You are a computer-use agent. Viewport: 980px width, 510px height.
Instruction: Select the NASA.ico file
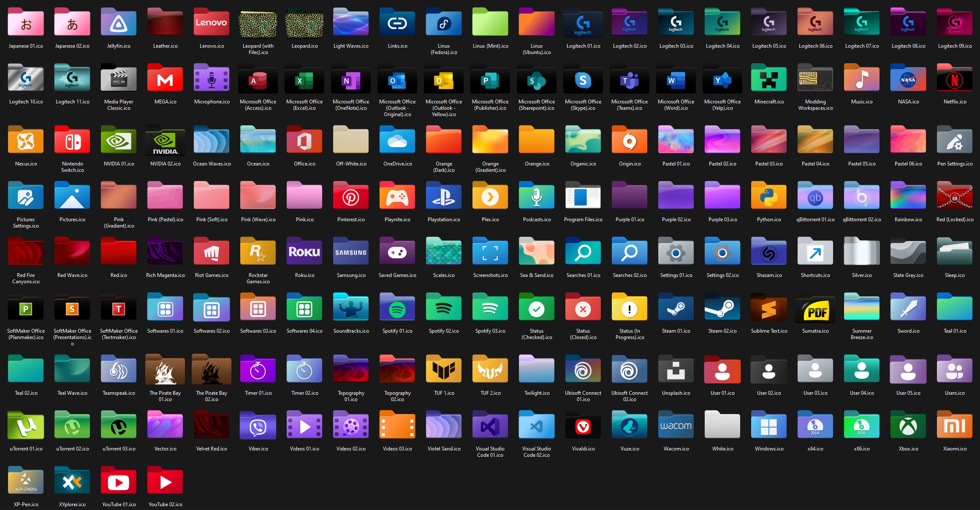908,79
